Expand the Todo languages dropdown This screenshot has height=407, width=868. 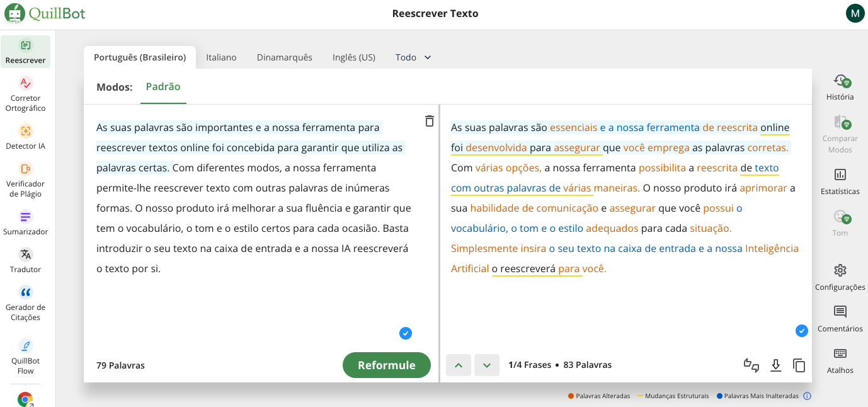click(x=413, y=57)
